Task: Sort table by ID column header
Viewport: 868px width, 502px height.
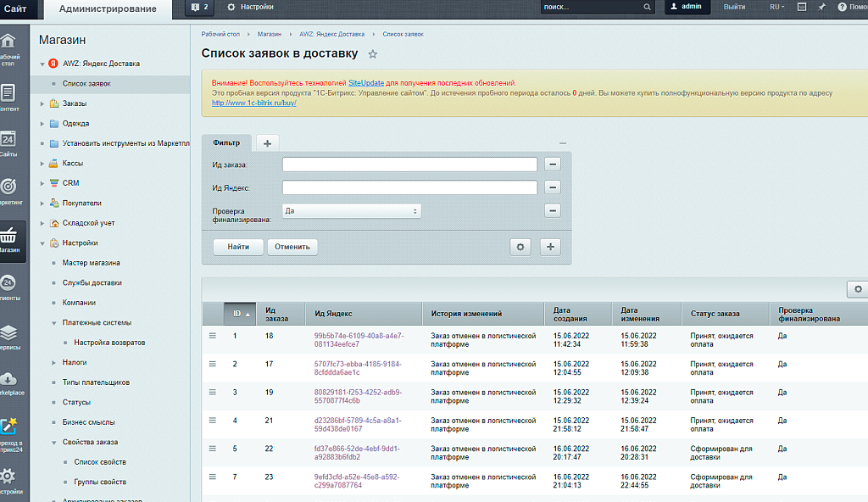Action: (x=237, y=314)
